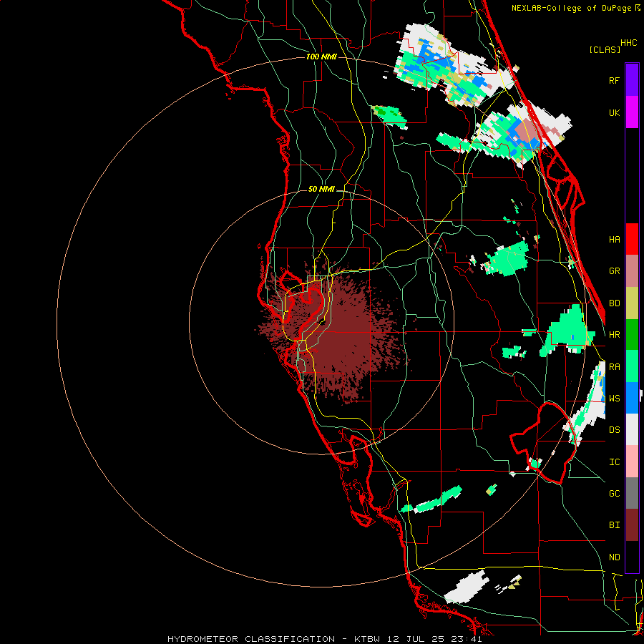
Task: Click the BI brown legend swatch
Action: point(632,525)
